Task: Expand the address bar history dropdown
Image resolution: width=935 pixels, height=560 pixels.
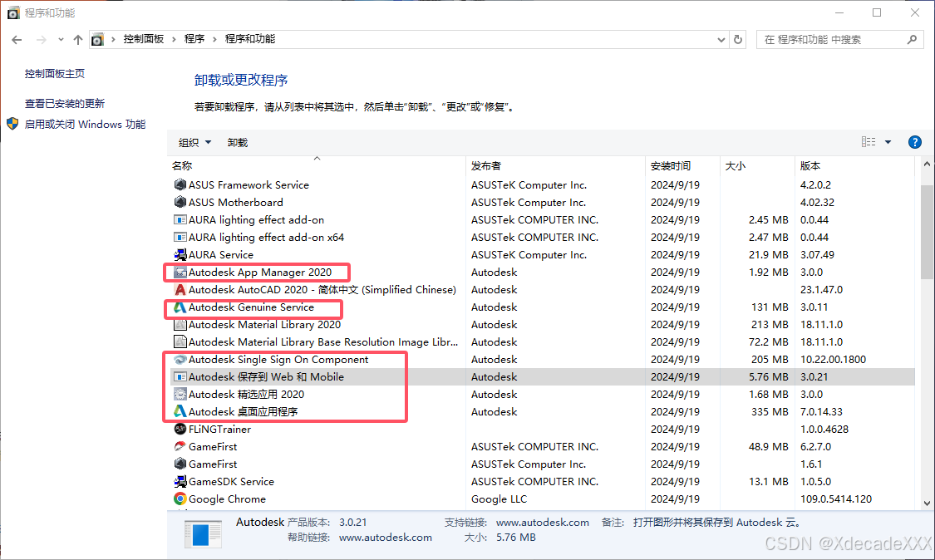Action: coord(721,39)
